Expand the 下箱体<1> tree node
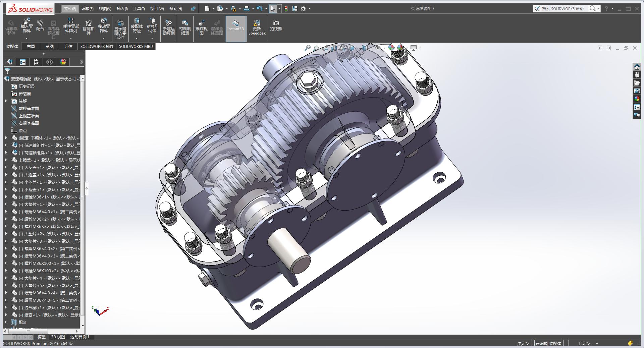This screenshot has height=348, width=644. pyautogui.click(x=6, y=138)
